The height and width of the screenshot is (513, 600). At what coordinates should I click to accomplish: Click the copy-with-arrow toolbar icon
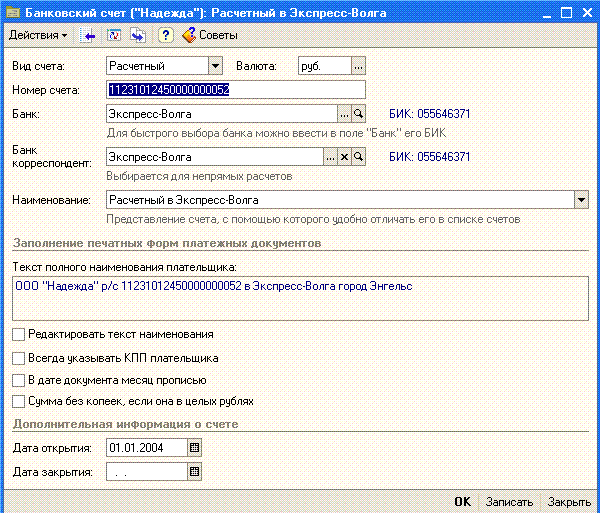pyautogui.click(x=138, y=35)
